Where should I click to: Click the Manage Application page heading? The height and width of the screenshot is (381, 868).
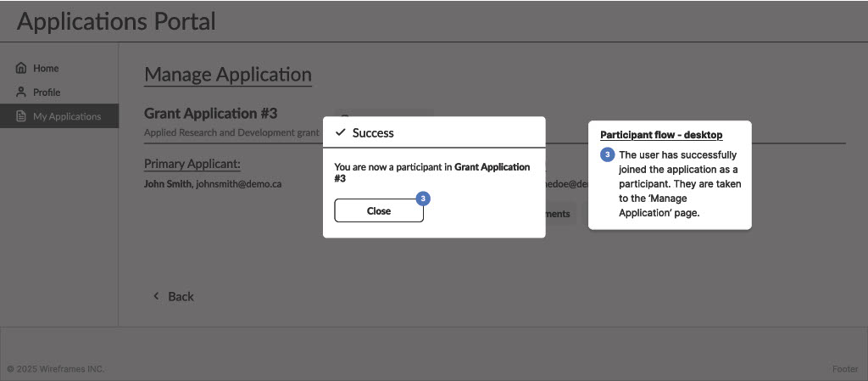tap(228, 75)
